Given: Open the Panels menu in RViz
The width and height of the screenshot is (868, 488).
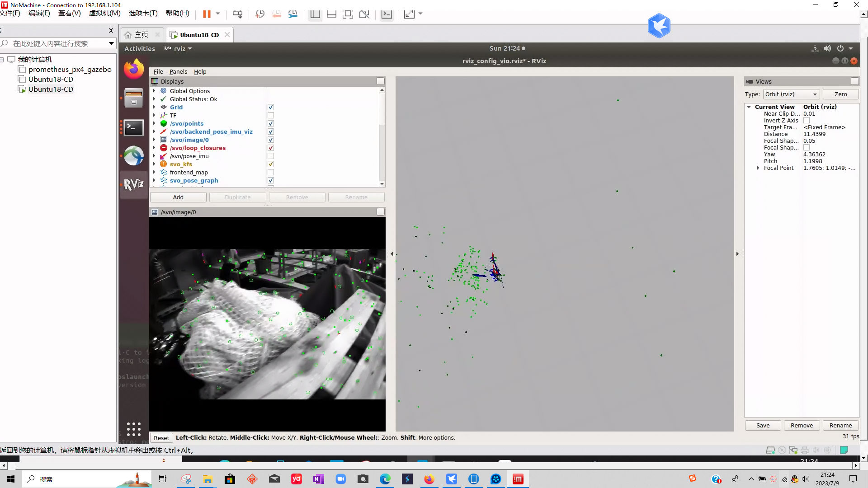Looking at the screenshot, I should click(178, 71).
